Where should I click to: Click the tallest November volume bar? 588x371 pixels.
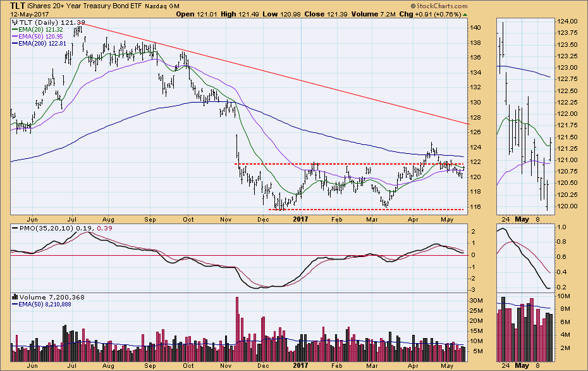coord(237,329)
